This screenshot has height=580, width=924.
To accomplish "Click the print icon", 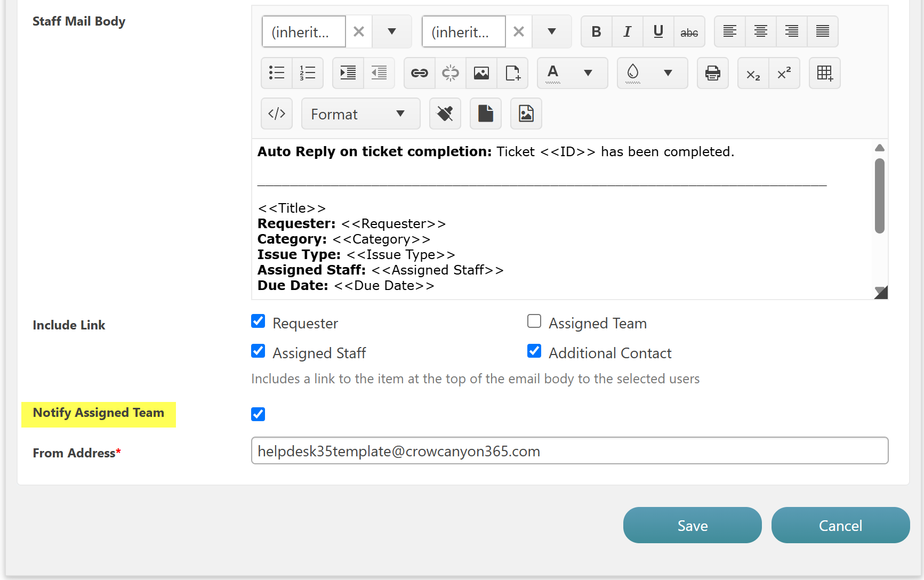I will click(x=712, y=73).
